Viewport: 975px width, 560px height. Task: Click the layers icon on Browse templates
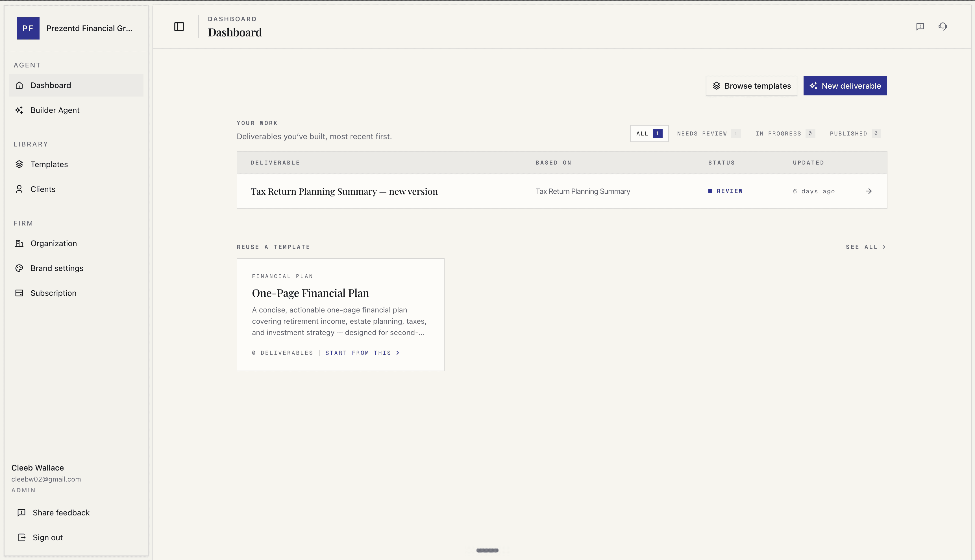[x=717, y=86]
